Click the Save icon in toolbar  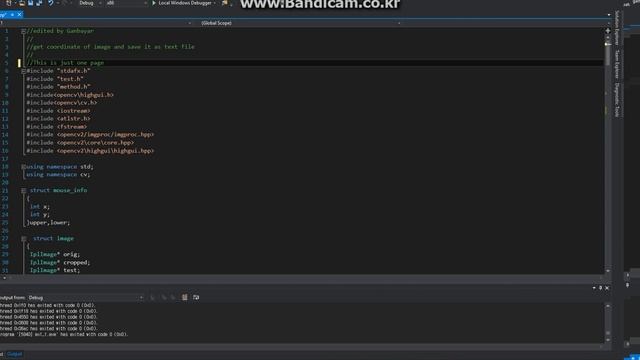31,3
